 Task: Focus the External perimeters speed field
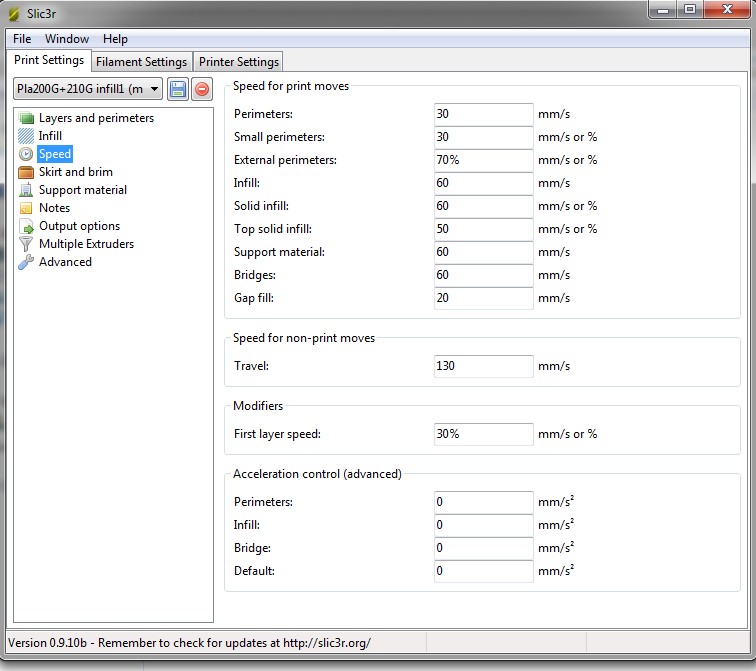tap(484, 160)
